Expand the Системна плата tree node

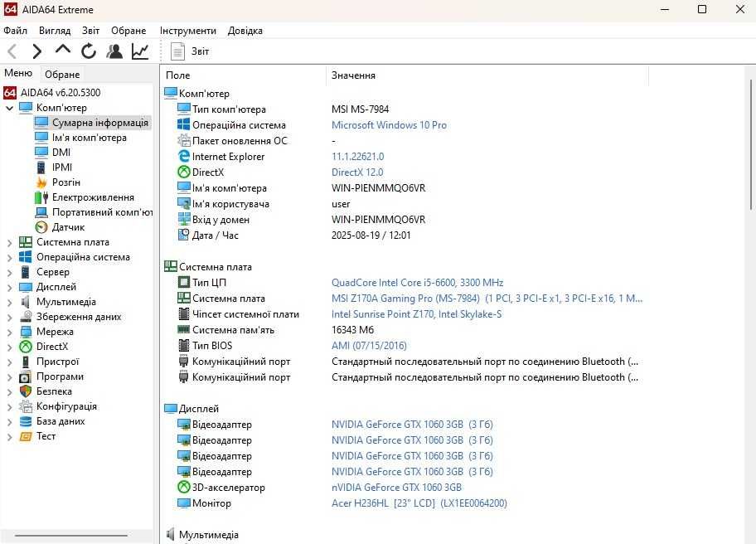pos(9,243)
